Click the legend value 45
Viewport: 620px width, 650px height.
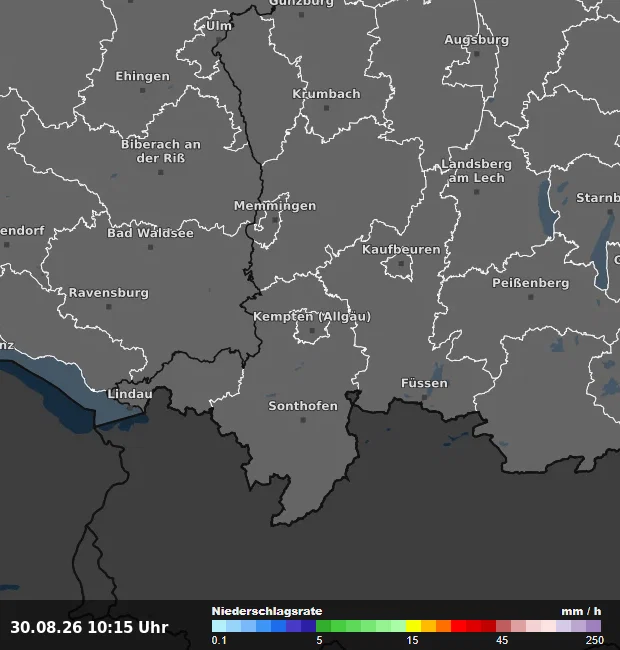click(502, 640)
